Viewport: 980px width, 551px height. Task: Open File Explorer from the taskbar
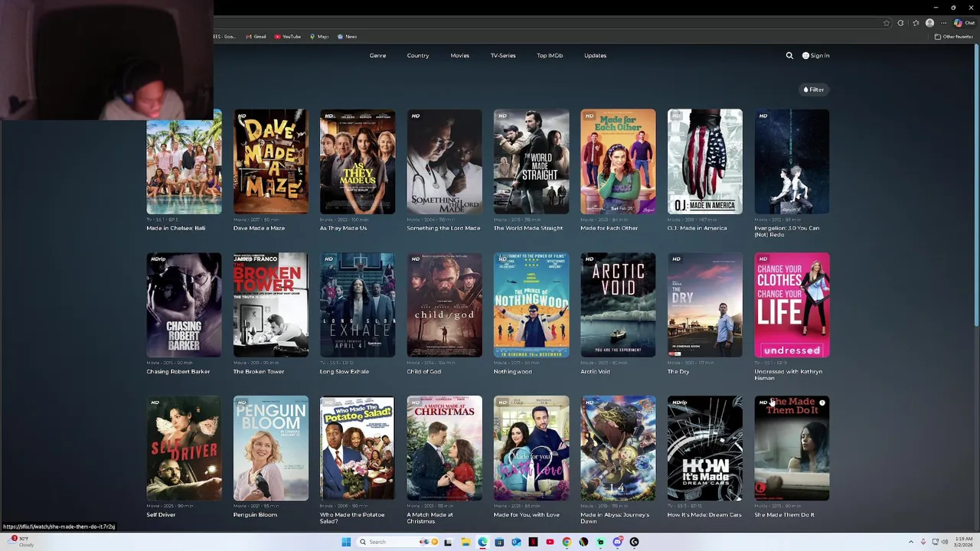pos(465,542)
